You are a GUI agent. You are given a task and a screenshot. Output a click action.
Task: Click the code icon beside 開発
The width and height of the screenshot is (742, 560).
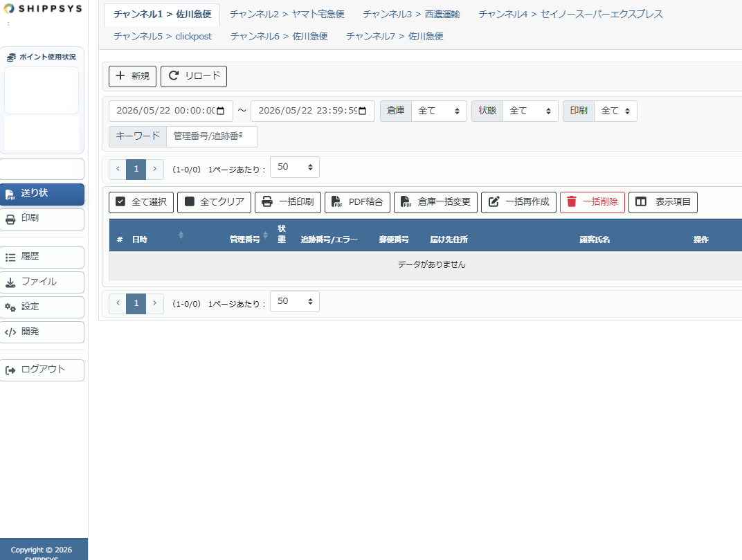point(10,332)
